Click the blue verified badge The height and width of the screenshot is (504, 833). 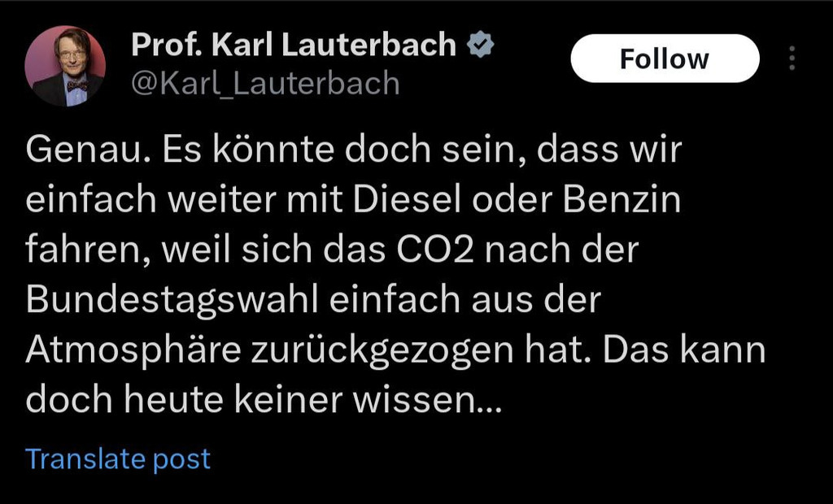[x=482, y=46]
